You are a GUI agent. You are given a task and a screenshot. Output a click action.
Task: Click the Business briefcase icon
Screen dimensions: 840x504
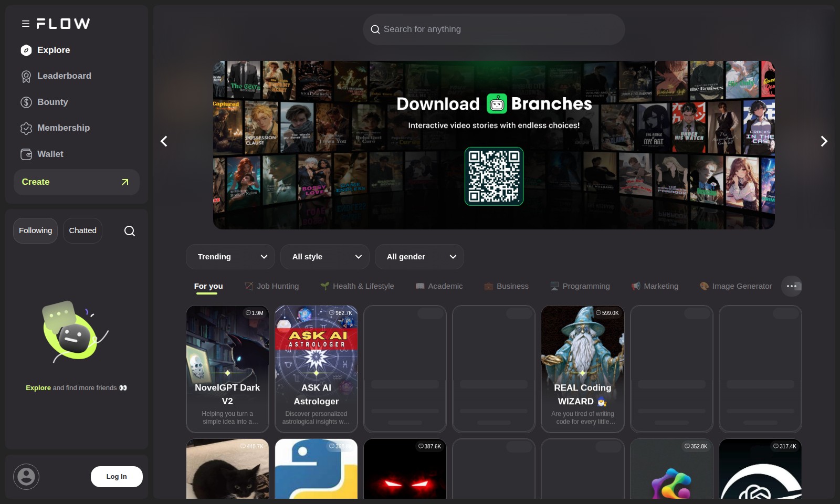coord(488,286)
